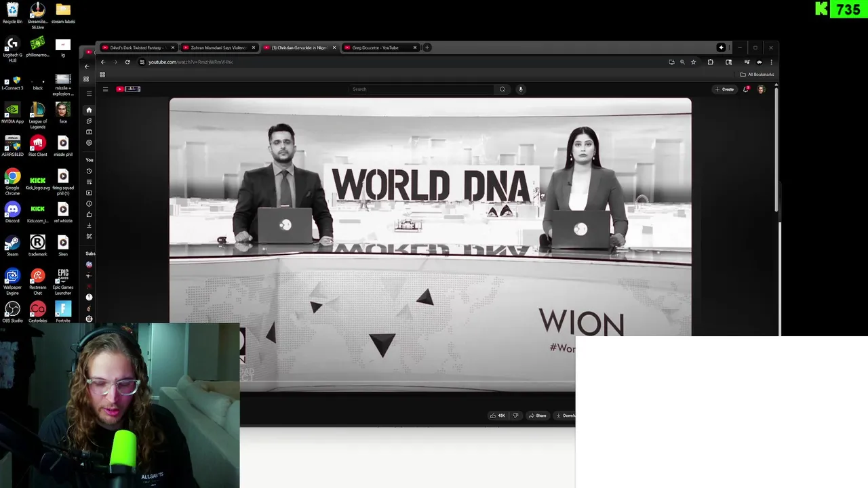Screen dimensions: 868x488
Task: Open Recycle Bin desktop icon
Action: (12, 14)
